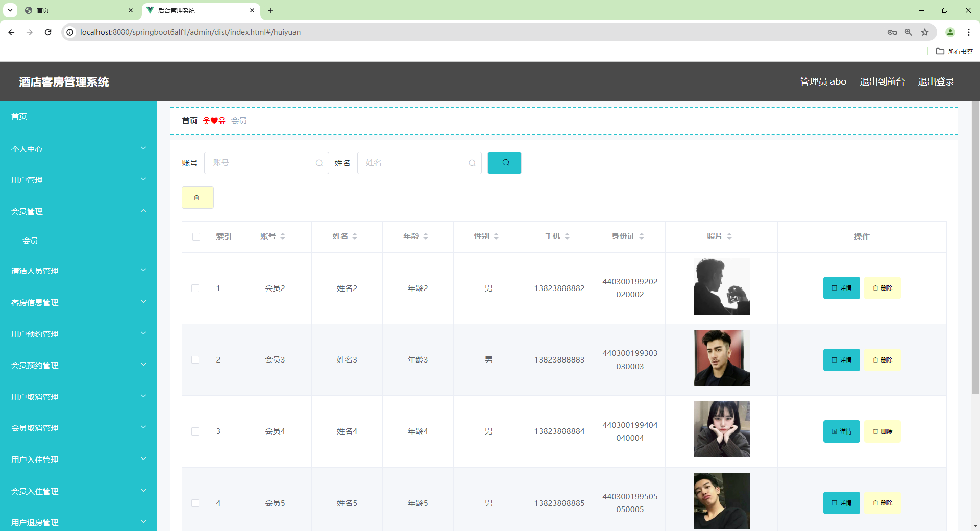Click the search icon inside 姓名 field

tap(472, 163)
